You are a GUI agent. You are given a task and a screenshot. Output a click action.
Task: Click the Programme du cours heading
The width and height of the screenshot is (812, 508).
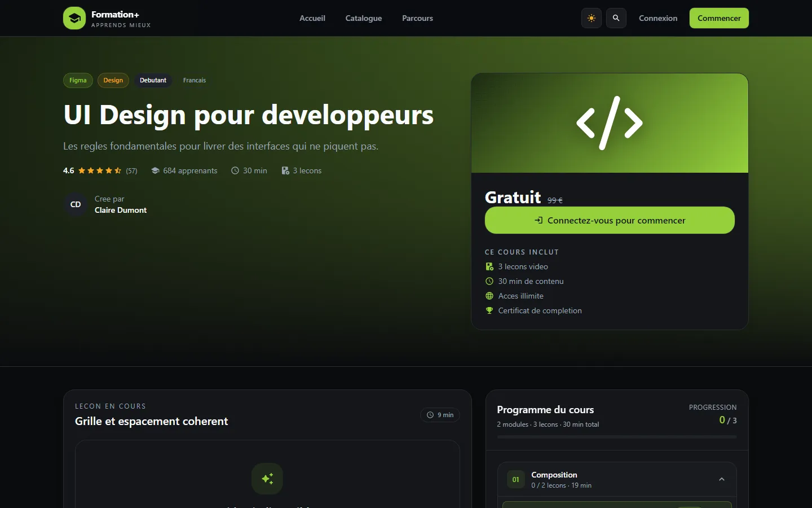tap(545, 410)
